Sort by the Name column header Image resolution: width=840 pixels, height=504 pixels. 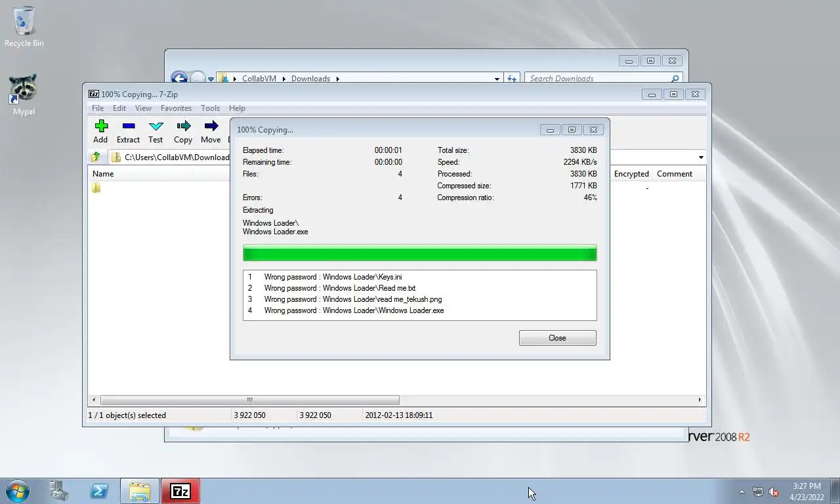point(103,174)
